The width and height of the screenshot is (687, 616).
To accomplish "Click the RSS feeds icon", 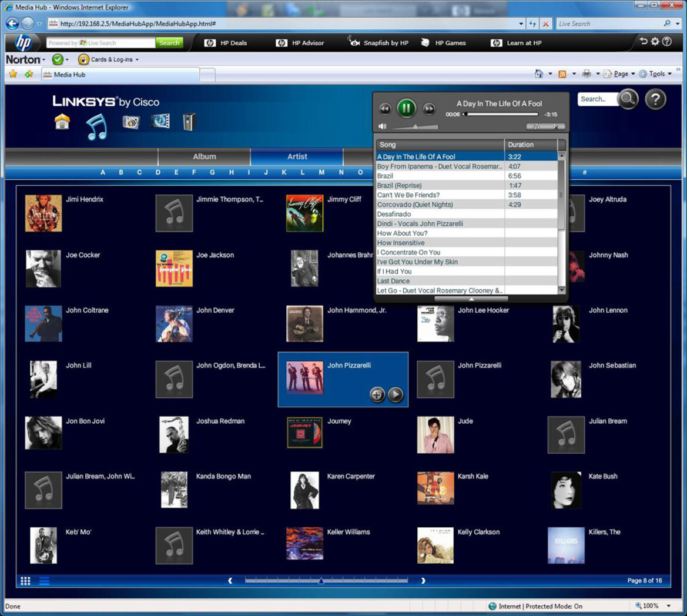I will coord(562,74).
